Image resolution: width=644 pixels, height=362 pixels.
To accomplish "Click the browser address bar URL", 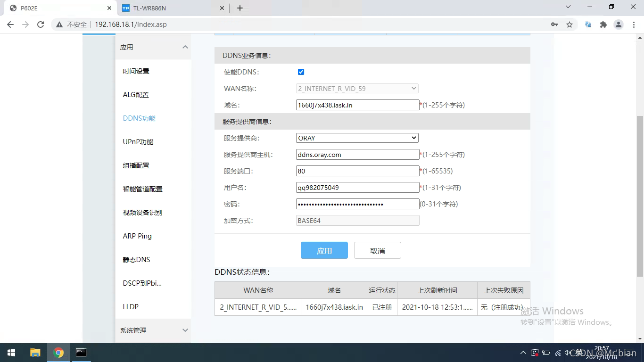I will 131,25.
